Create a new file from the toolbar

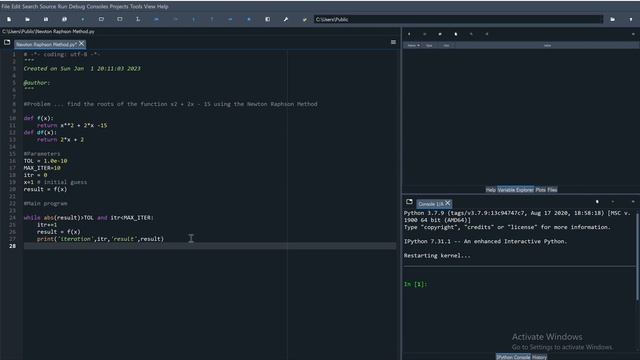(9, 19)
